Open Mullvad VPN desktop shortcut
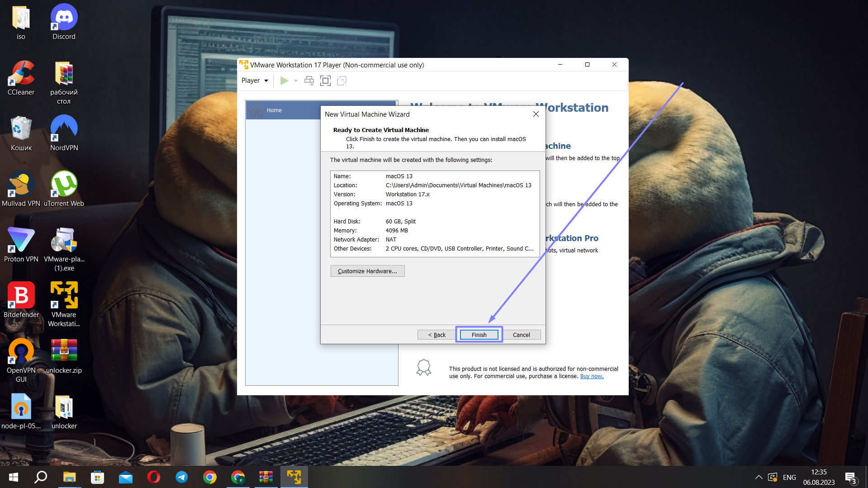 (21, 189)
